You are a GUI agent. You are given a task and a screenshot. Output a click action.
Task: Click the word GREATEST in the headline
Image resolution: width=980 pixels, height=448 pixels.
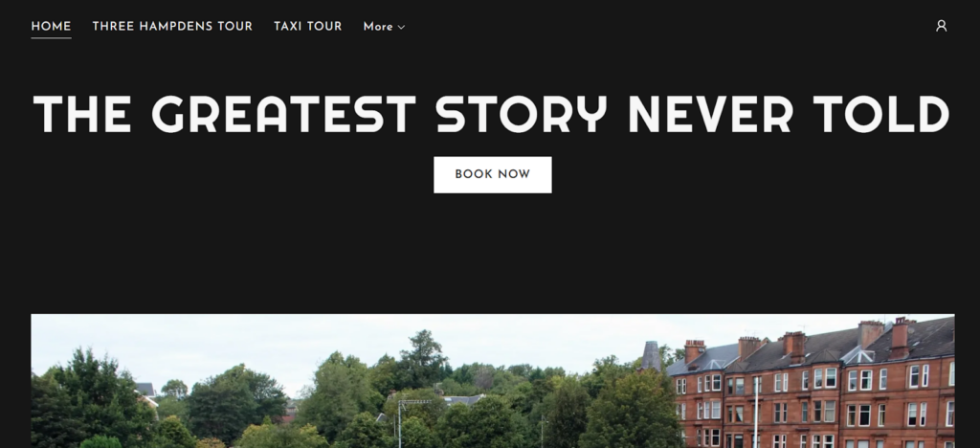(284, 114)
